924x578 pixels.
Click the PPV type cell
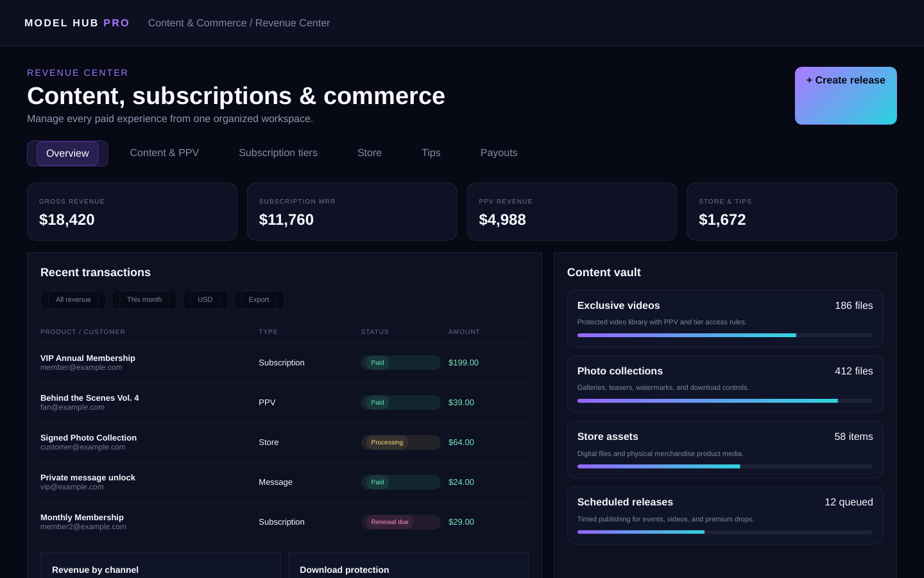(x=267, y=403)
